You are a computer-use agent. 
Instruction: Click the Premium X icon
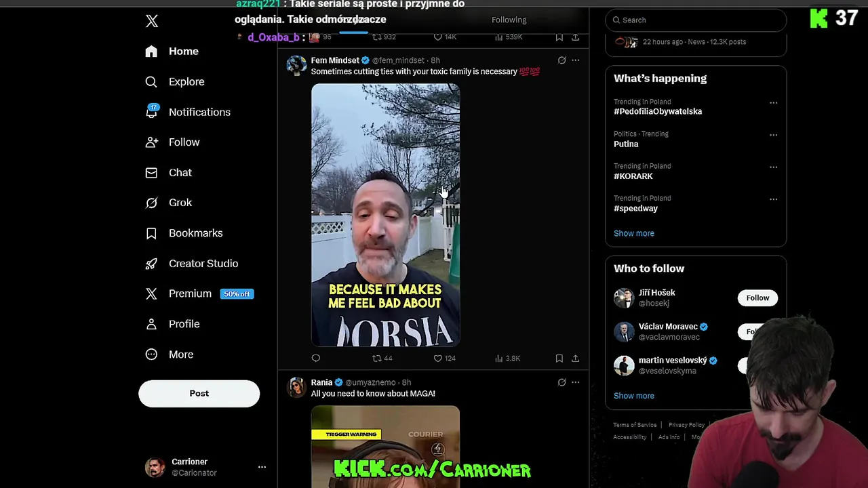click(151, 293)
